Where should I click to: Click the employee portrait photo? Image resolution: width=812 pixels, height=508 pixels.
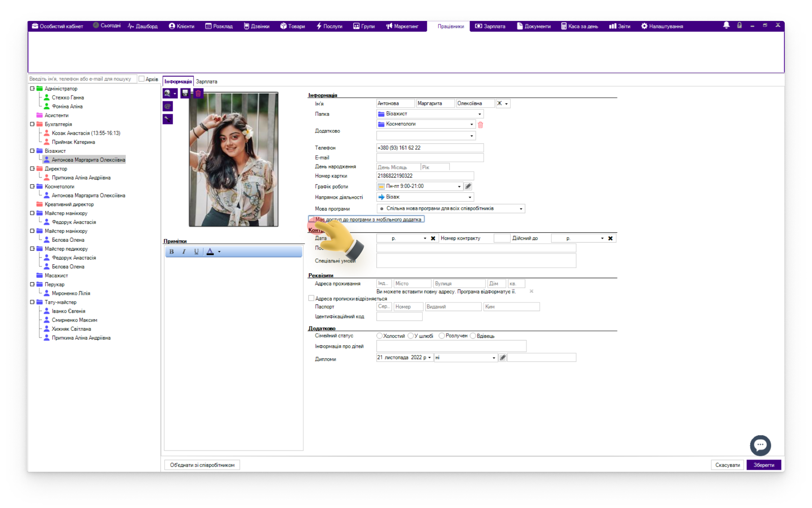point(233,160)
